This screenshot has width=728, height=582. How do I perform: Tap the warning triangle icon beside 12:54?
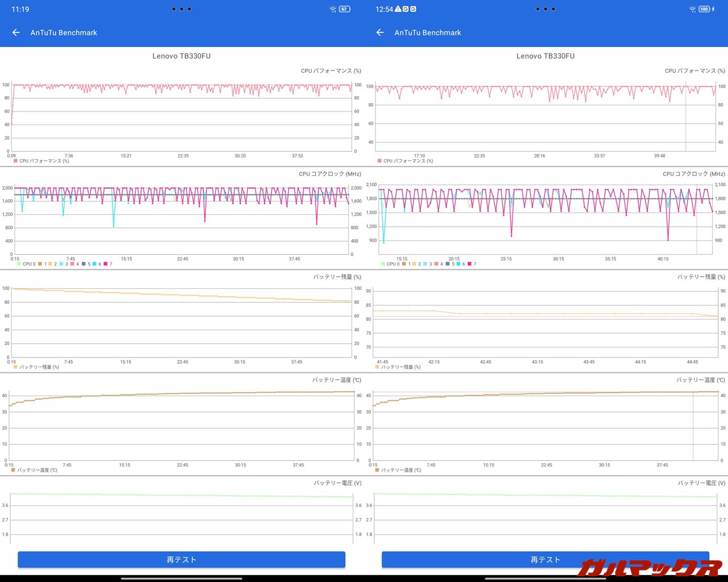point(398,9)
